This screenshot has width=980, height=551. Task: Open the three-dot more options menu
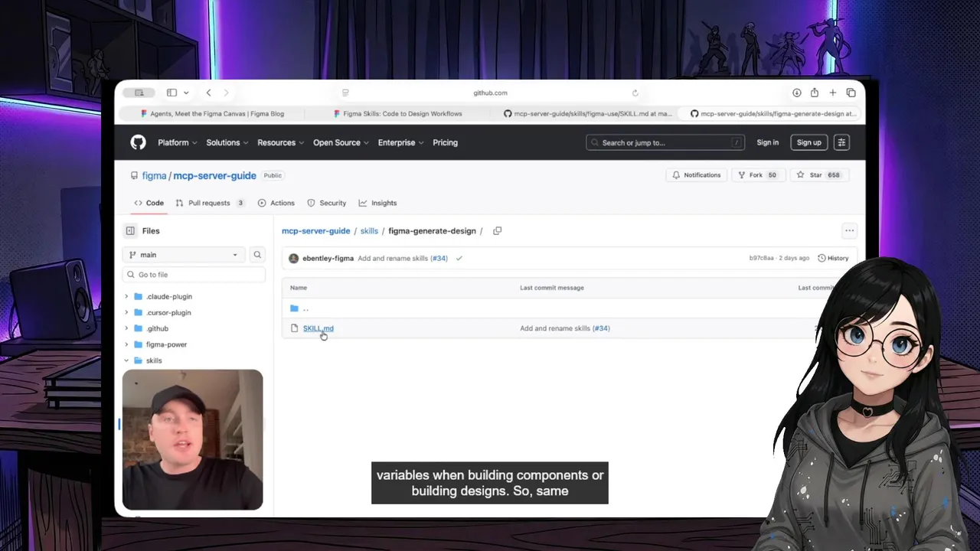(849, 230)
